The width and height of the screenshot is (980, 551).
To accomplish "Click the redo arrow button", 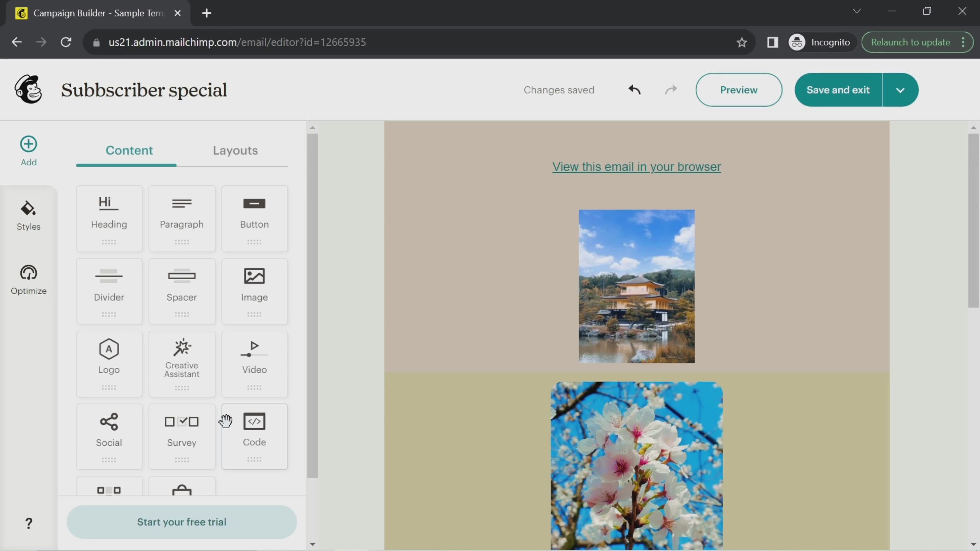I will (670, 90).
